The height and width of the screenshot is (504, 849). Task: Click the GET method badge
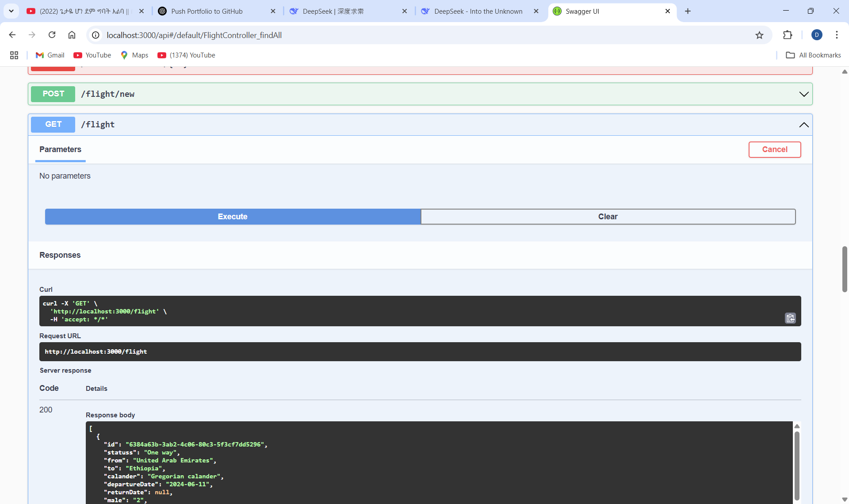tap(53, 124)
